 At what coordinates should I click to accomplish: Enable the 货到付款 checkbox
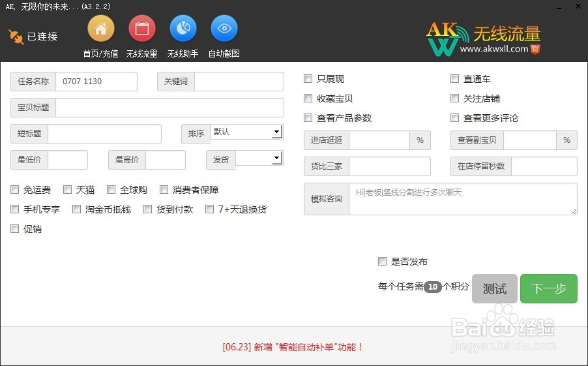148,209
